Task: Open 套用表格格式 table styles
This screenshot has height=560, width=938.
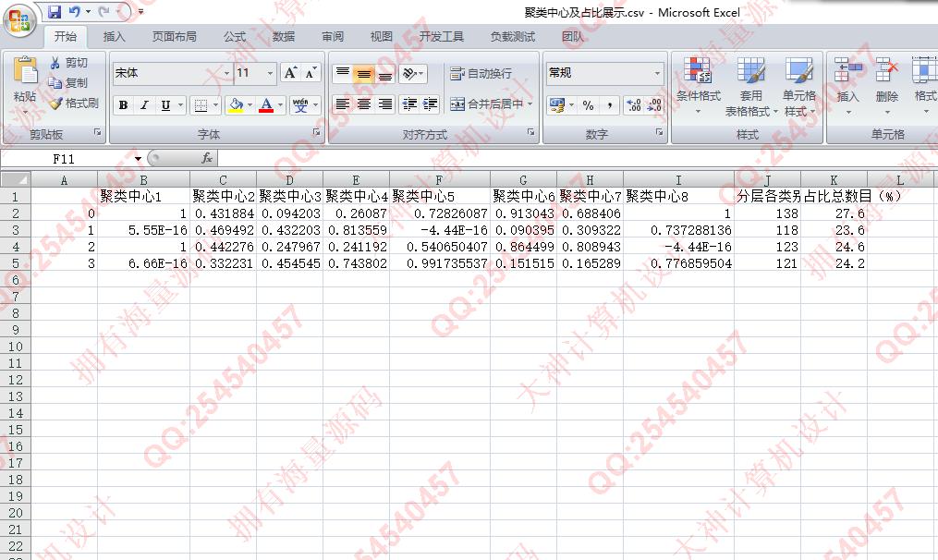Action: [x=750, y=87]
